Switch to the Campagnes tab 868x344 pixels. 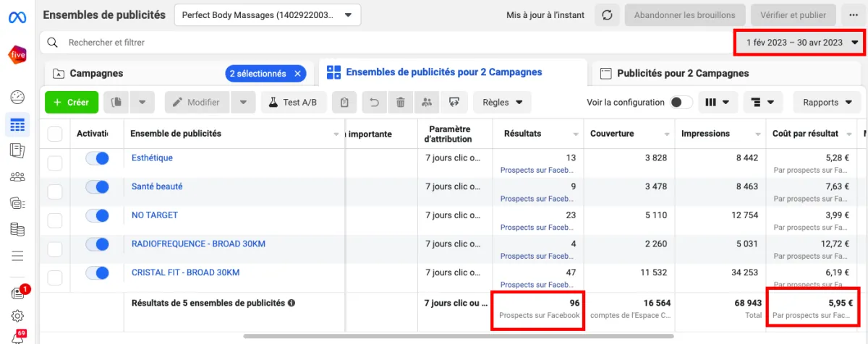(96, 74)
